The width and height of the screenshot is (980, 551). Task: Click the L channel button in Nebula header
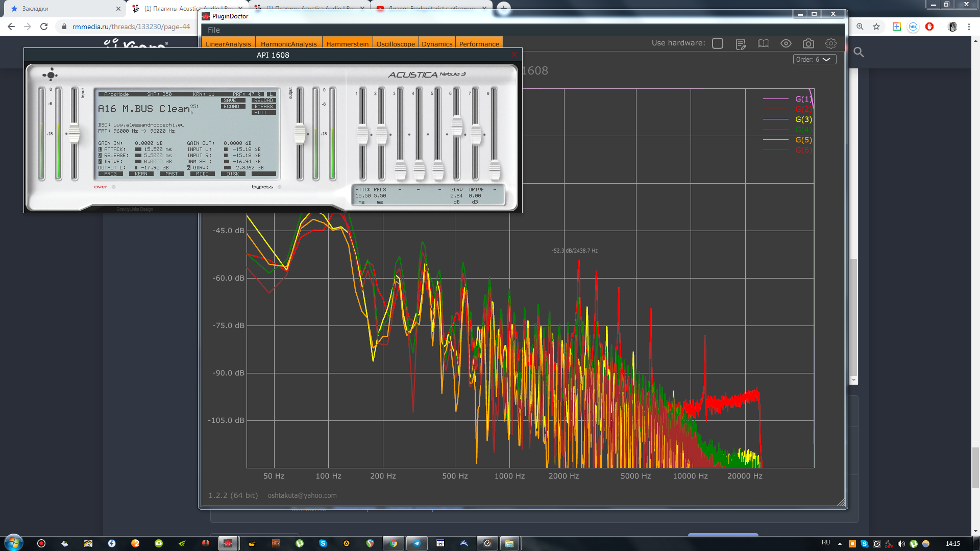click(271, 94)
